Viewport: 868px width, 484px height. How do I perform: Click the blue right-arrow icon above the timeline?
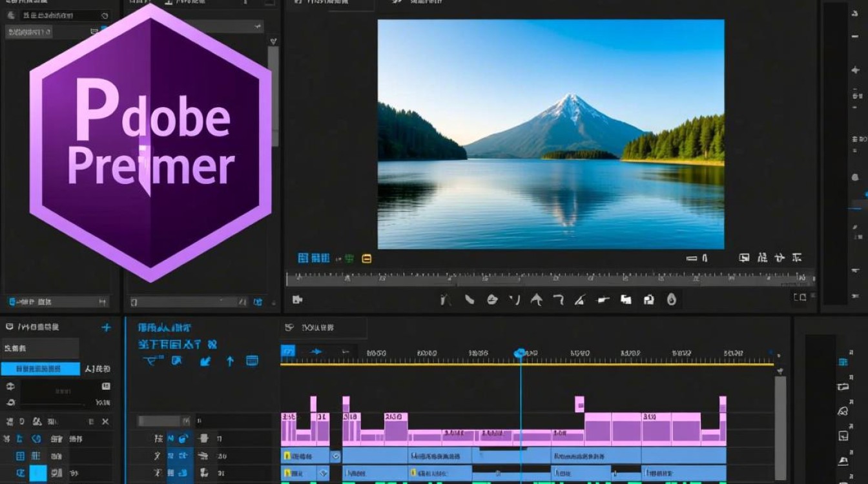316,352
